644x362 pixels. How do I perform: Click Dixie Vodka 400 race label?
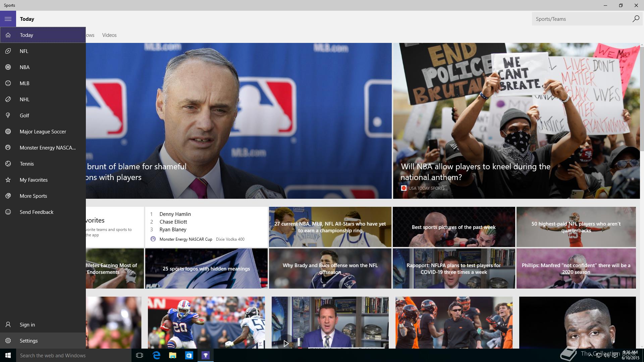coord(230,239)
